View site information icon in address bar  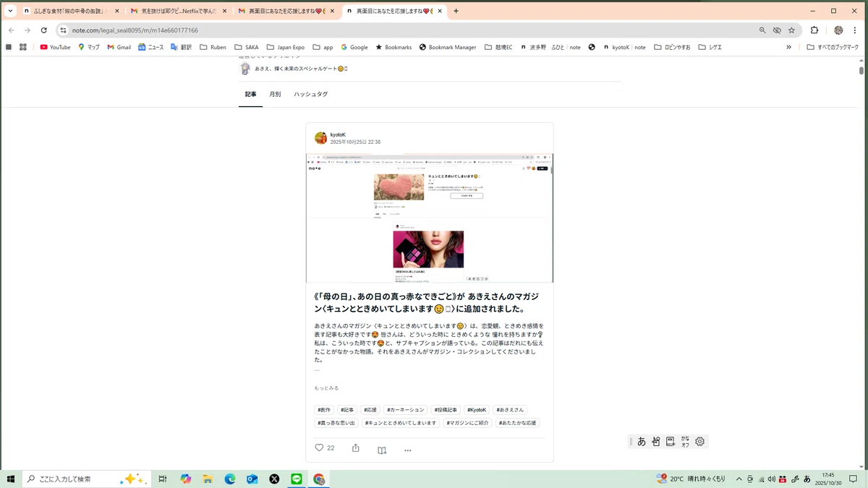coord(64,30)
